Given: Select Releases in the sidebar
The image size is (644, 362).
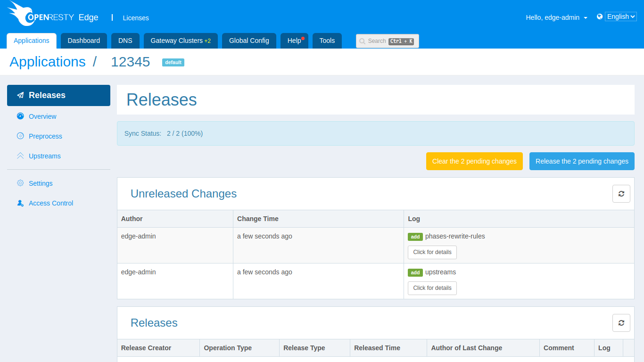Looking at the screenshot, I should tap(58, 95).
